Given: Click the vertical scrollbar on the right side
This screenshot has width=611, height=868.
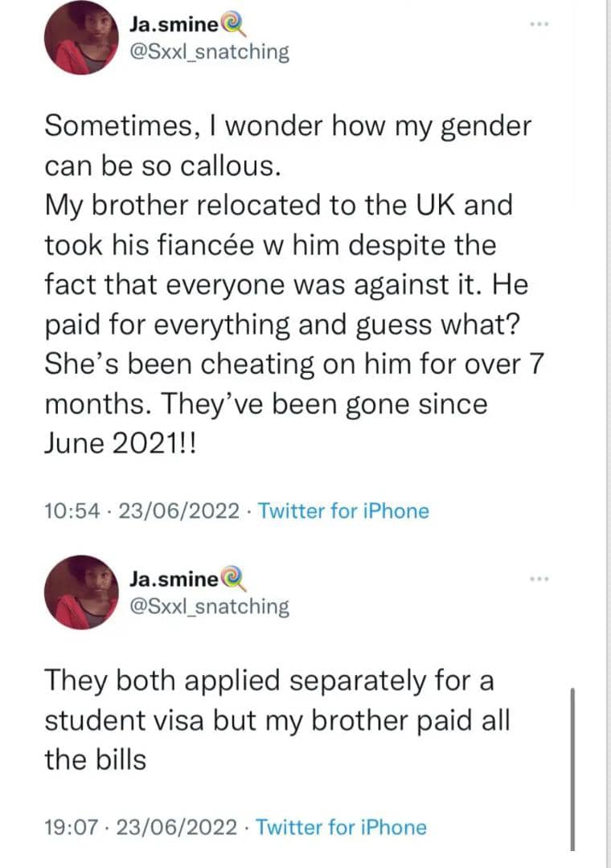Looking at the screenshot, I should (572, 768).
